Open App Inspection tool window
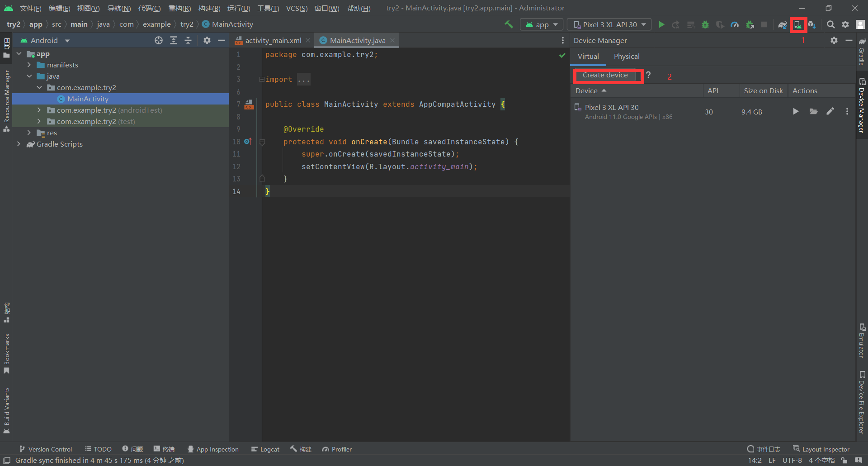868x466 pixels. 213,449
